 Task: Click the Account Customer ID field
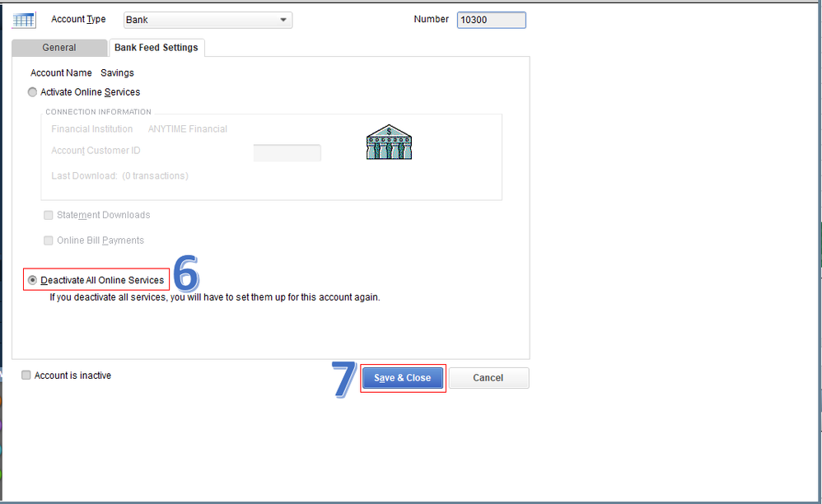point(287,153)
